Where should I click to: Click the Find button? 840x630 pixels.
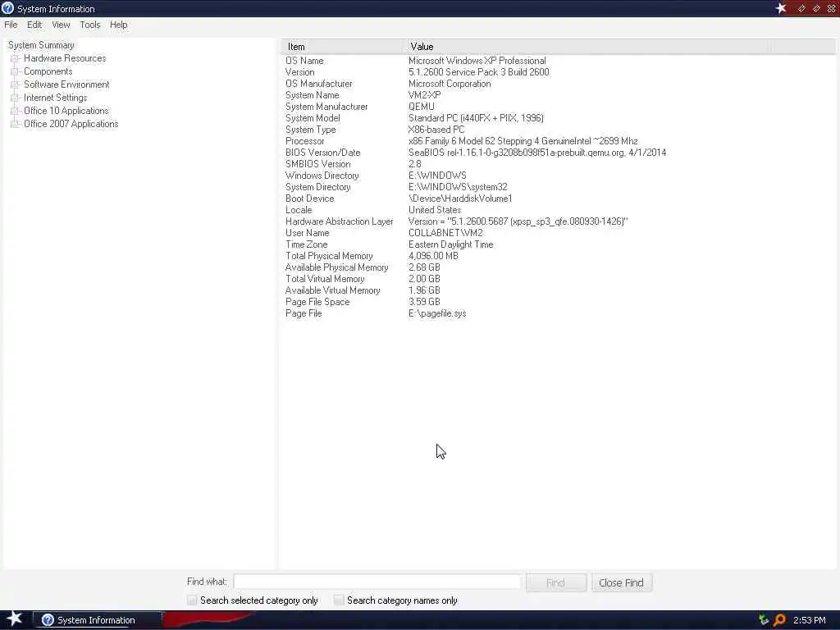[x=555, y=582]
